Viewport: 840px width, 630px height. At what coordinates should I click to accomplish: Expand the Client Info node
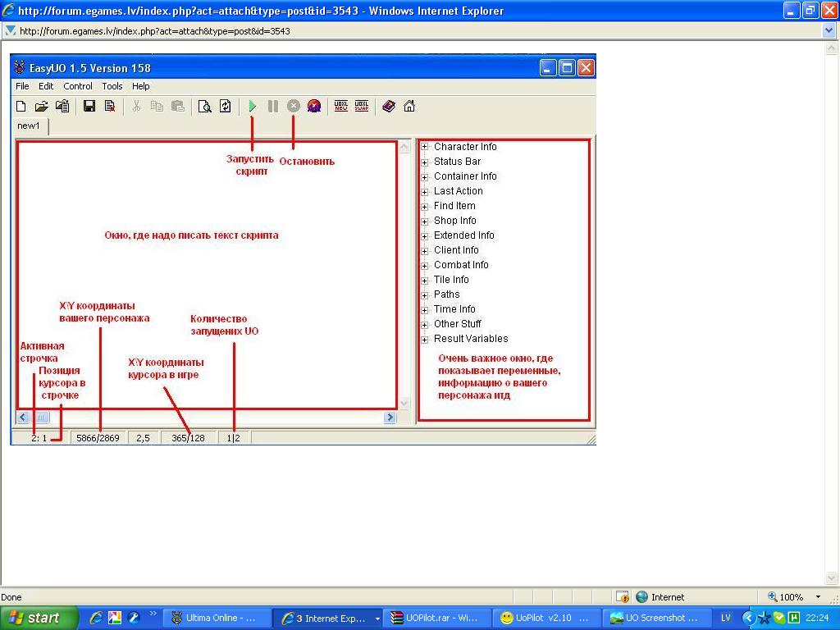(x=424, y=250)
